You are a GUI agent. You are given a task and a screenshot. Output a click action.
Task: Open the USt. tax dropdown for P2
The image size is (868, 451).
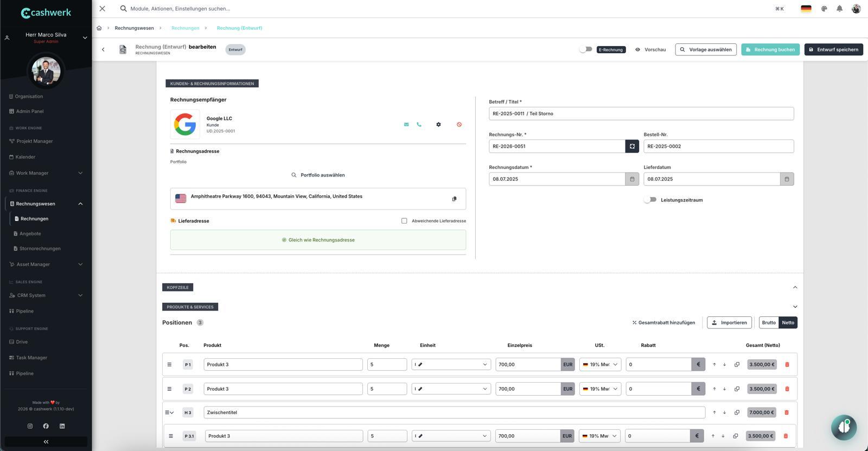tap(600, 389)
